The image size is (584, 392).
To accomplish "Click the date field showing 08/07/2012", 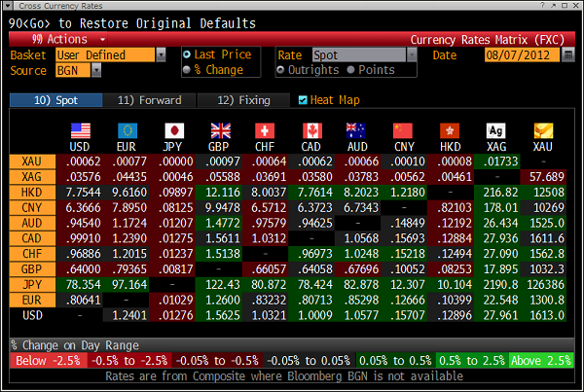I will click(521, 55).
